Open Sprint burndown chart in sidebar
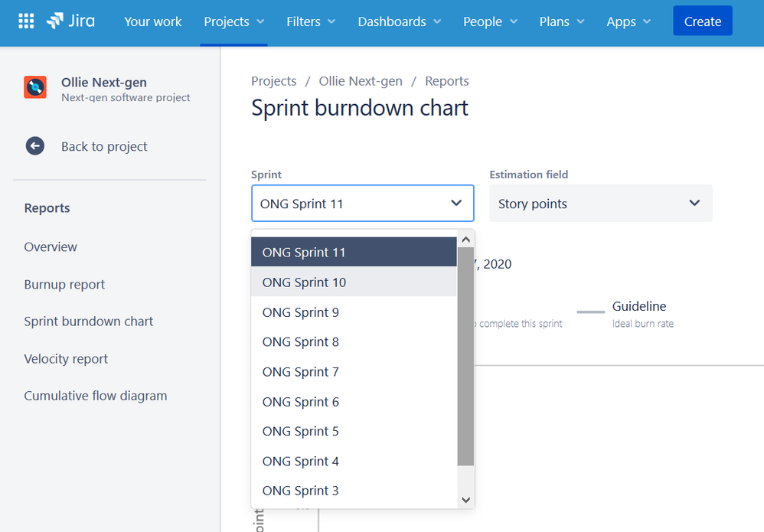This screenshot has height=532, width=764. (x=89, y=321)
